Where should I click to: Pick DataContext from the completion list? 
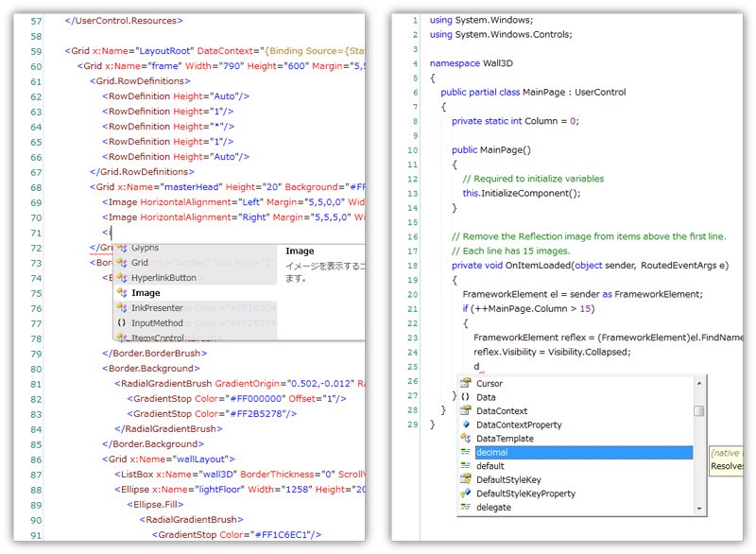coord(502,411)
